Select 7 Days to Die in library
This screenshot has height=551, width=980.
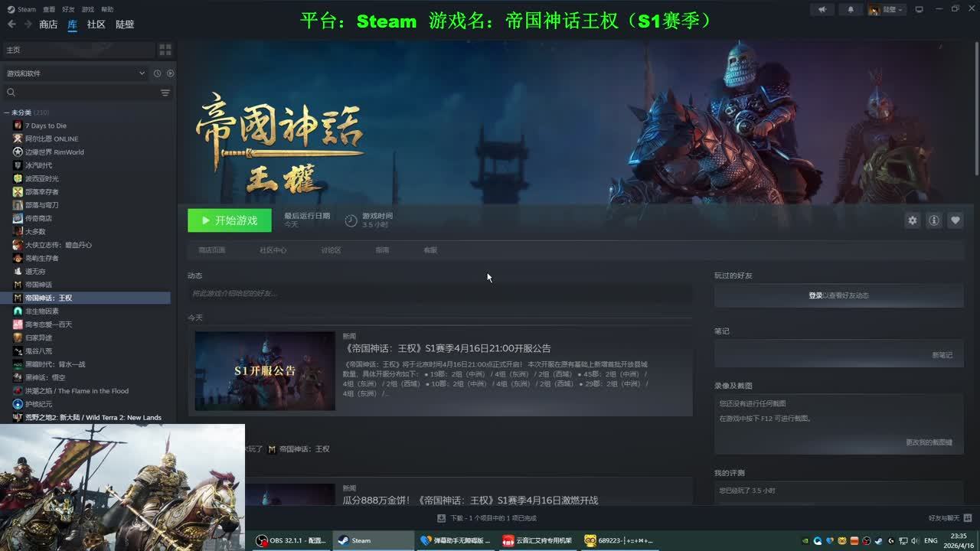(x=46, y=126)
